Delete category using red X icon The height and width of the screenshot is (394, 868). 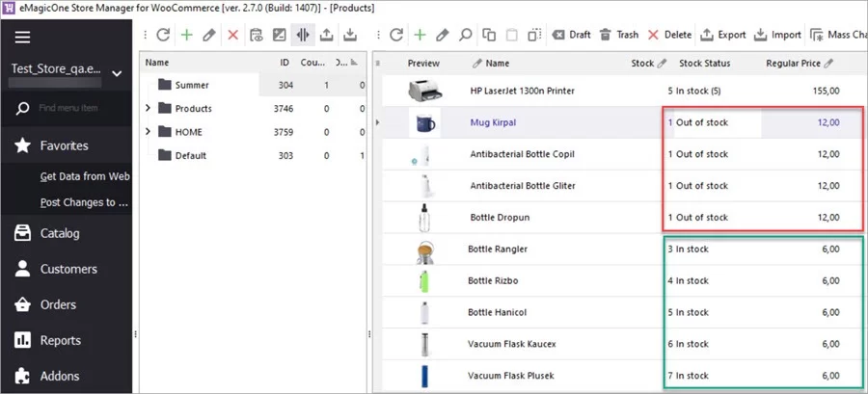(232, 35)
